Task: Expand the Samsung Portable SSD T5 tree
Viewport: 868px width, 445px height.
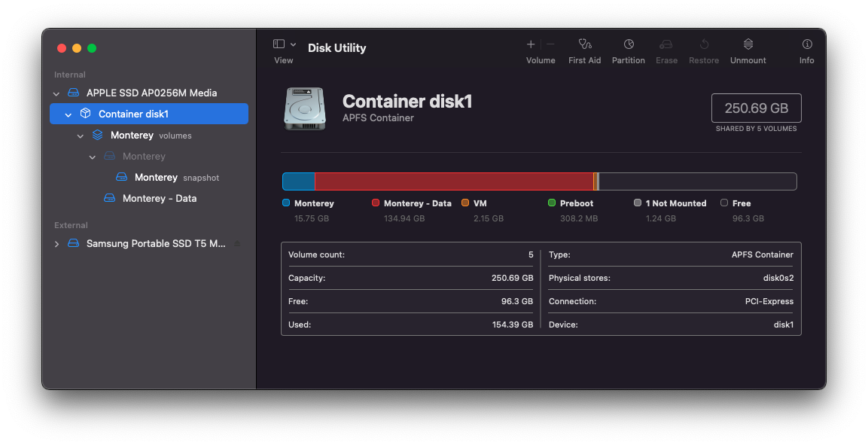Action: tap(56, 243)
